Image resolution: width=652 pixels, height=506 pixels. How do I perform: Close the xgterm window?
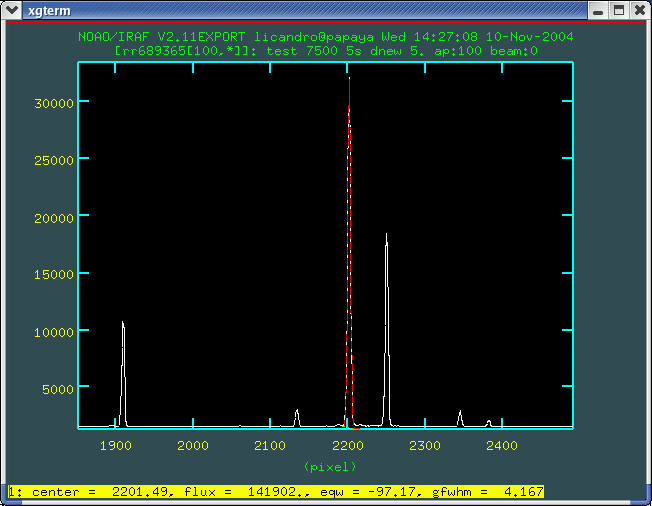pos(638,11)
